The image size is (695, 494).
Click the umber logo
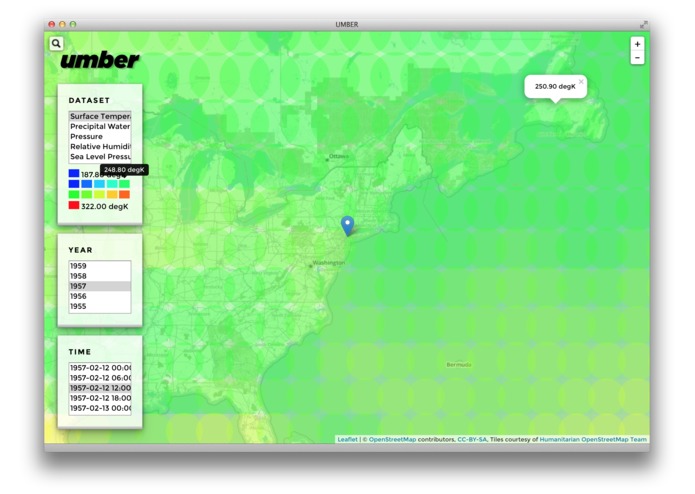click(100, 60)
